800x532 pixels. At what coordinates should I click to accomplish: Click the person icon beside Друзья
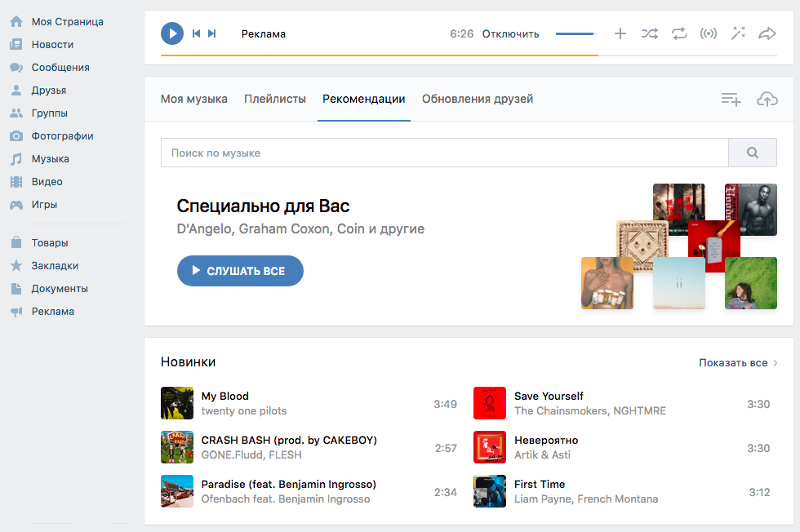[16, 90]
